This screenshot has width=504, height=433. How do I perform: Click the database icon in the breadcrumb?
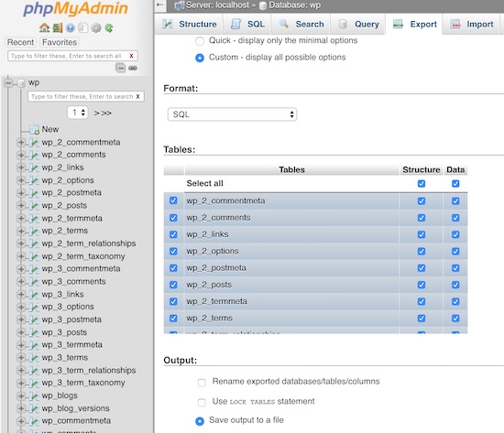(263, 5)
